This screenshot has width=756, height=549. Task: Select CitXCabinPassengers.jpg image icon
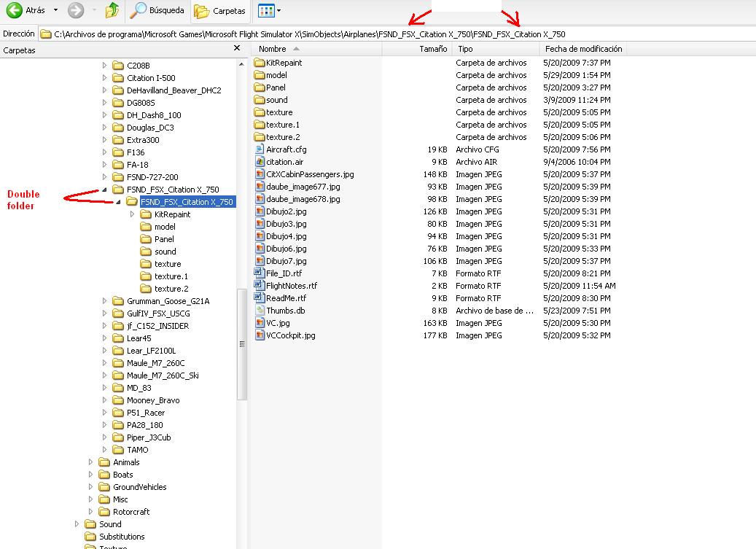pyautogui.click(x=260, y=174)
